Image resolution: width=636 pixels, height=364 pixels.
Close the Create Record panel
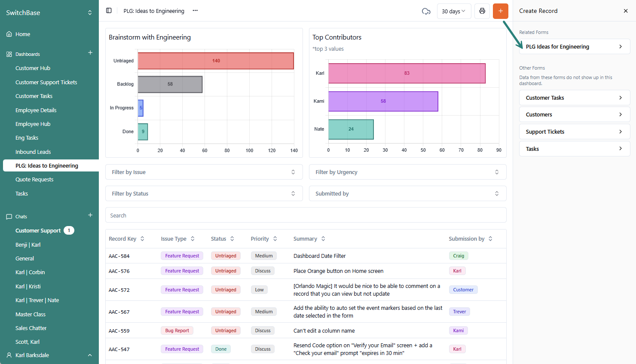point(625,11)
